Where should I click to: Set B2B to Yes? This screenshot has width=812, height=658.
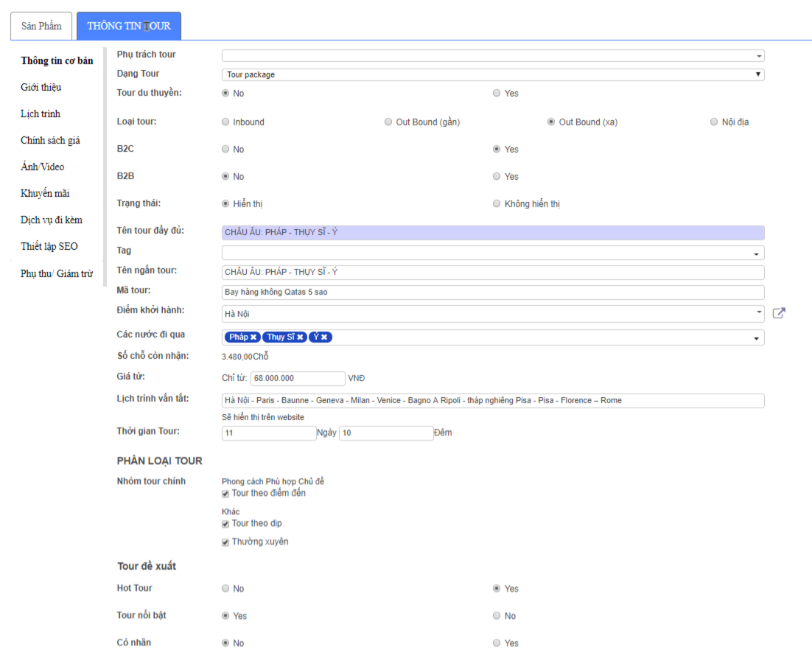coord(497,177)
